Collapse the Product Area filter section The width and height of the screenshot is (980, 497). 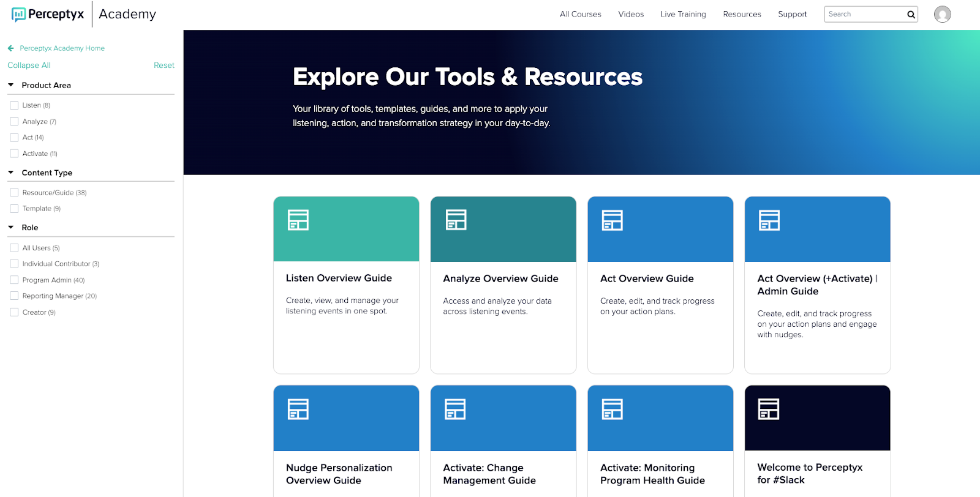11,85
